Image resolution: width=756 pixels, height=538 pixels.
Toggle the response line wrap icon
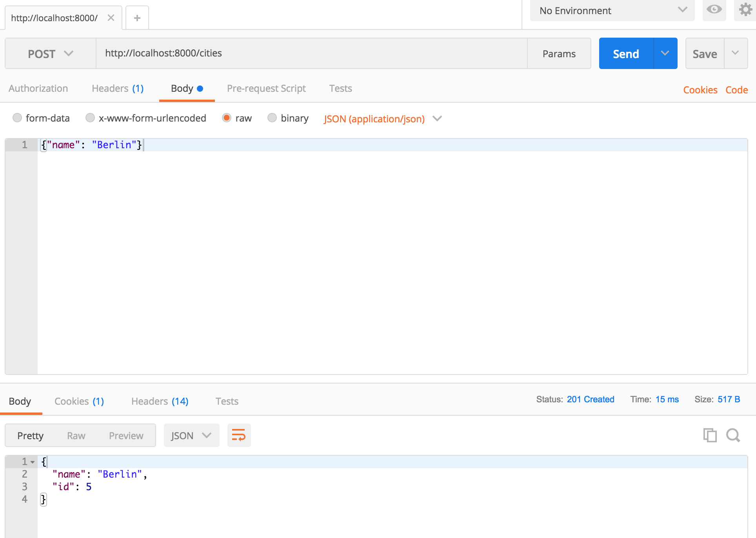click(239, 435)
